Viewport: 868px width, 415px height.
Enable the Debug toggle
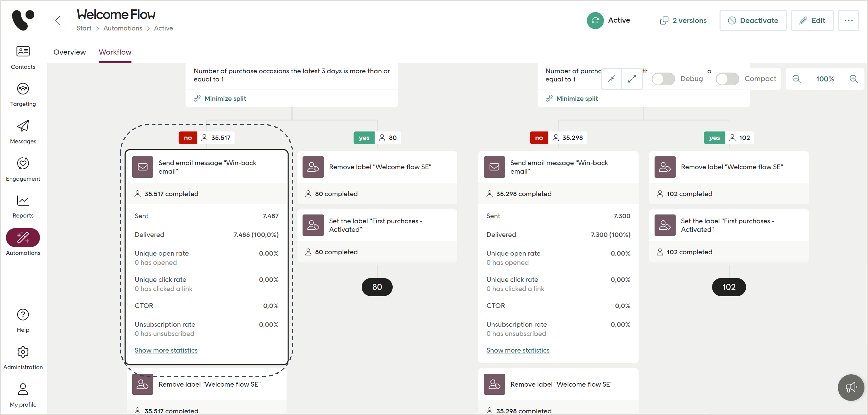pyautogui.click(x=663, y=79)
